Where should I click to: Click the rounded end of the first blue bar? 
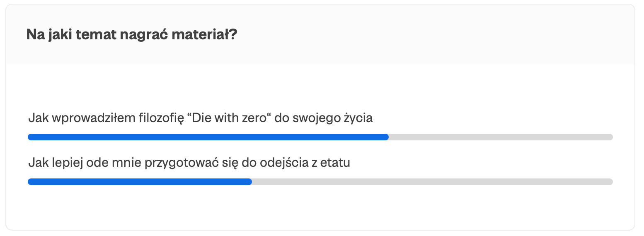386,137
